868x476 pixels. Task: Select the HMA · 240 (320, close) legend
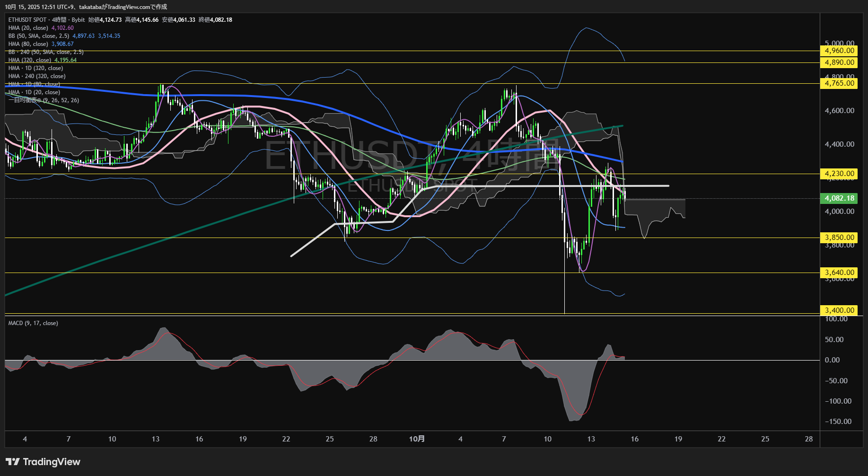(x=37, y=76)
